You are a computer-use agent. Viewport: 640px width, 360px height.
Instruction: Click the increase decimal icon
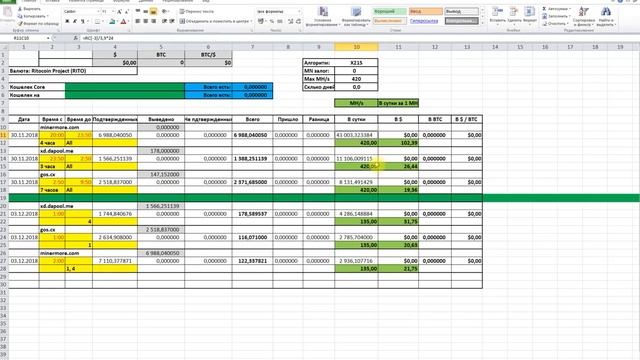point(291,21)
